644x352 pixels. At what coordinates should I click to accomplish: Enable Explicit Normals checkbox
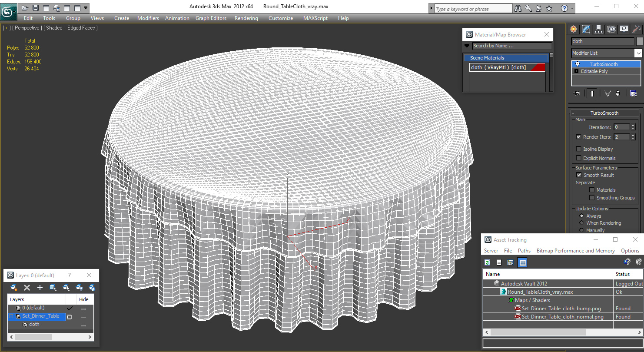coord(578,158)
